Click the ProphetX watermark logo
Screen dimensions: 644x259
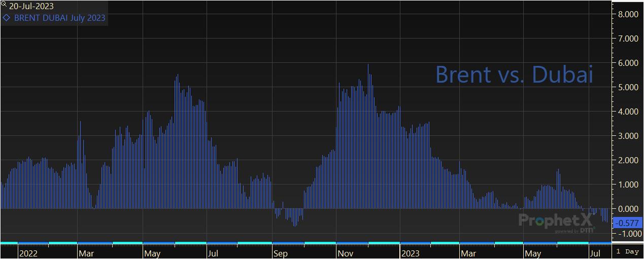pos(557,221)
